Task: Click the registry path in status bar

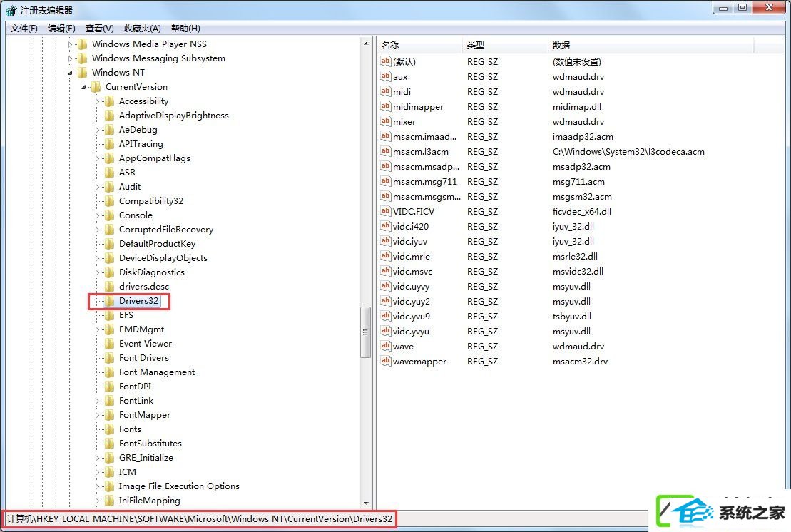Action: pyautogui.click(x=199, y=519)
